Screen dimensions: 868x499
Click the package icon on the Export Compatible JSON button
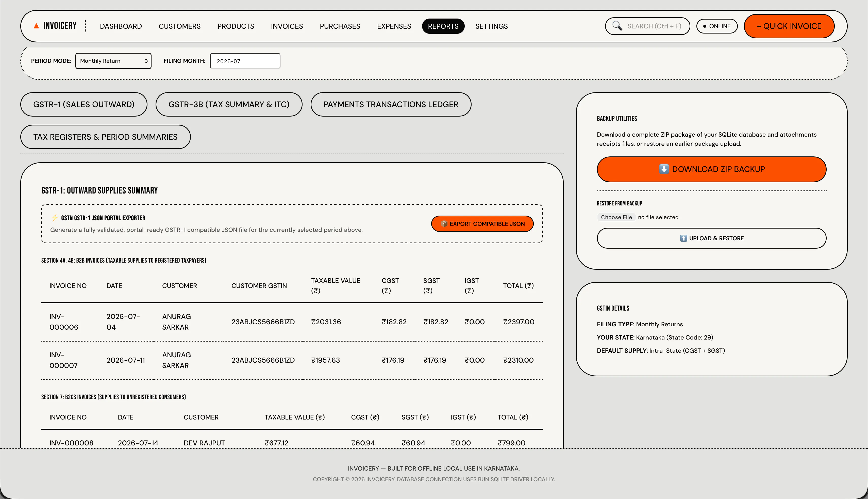tap(444, 224)
